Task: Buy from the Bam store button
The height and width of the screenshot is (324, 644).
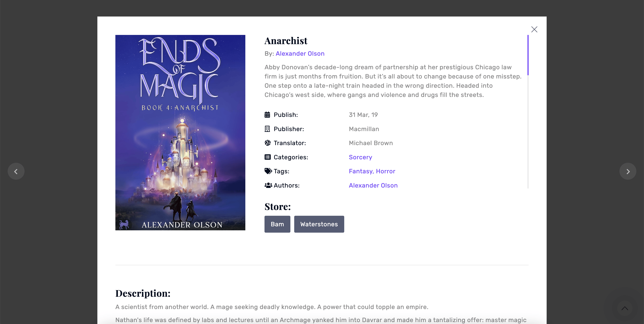Action: point(277,224)
